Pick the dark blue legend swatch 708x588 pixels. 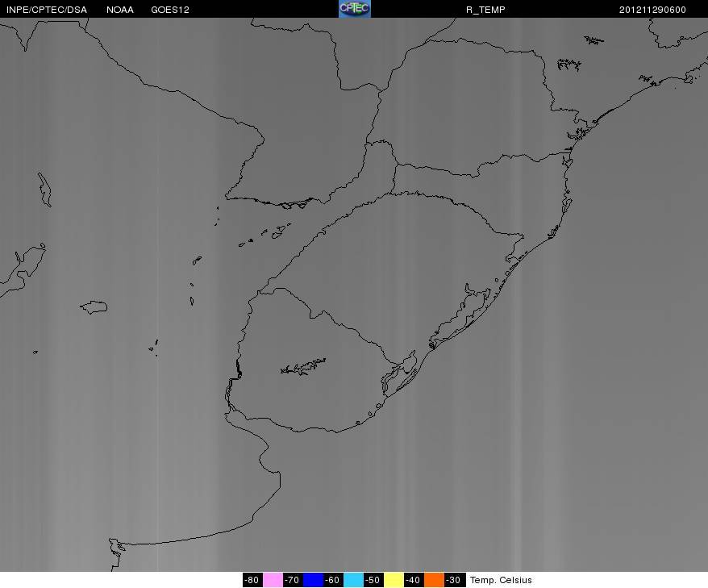(313, 580)
